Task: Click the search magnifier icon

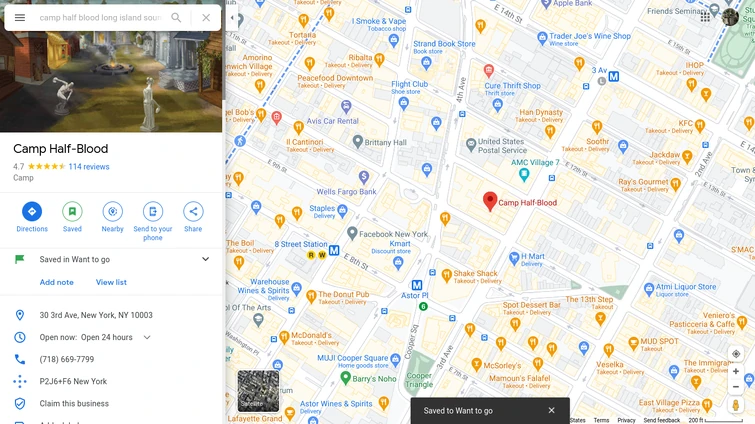Action: 176,18
